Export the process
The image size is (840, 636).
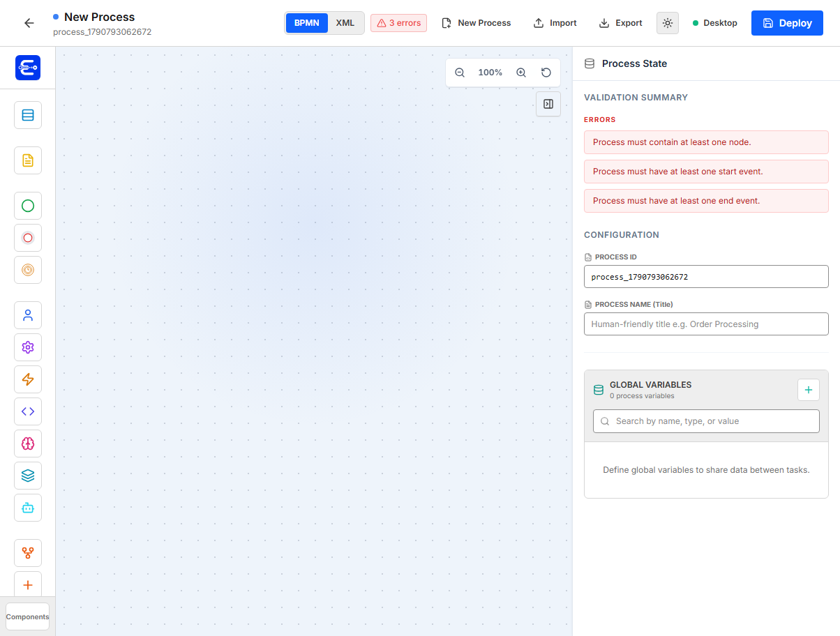620,23
